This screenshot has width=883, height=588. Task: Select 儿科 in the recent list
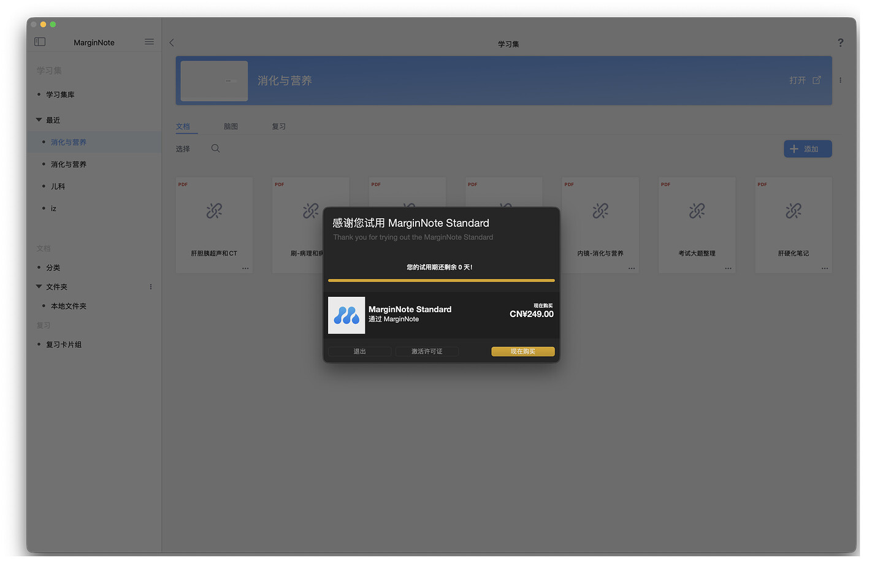click(x=58, y=186)
